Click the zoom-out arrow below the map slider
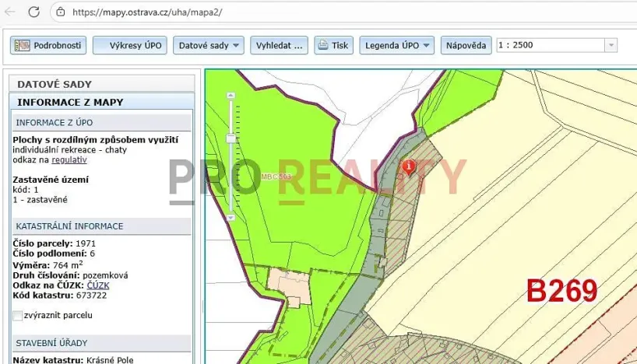The width and height of the screenshot is (637, 364). (231, 219)
